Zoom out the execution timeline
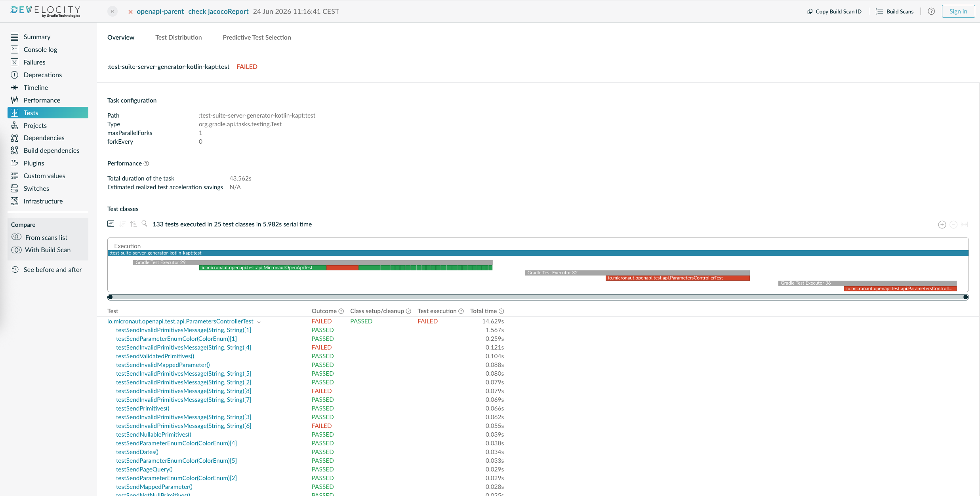 (x=953, y=225)
